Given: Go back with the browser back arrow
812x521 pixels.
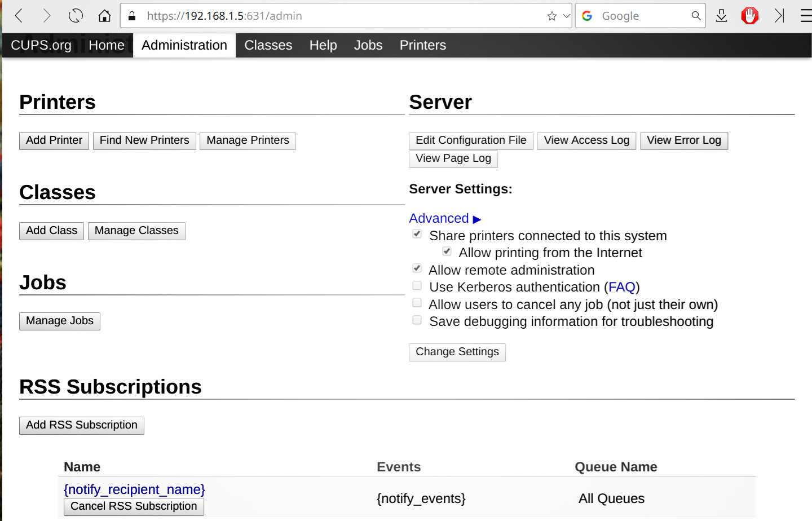Looking at the screenshot, I should point(19,16).
